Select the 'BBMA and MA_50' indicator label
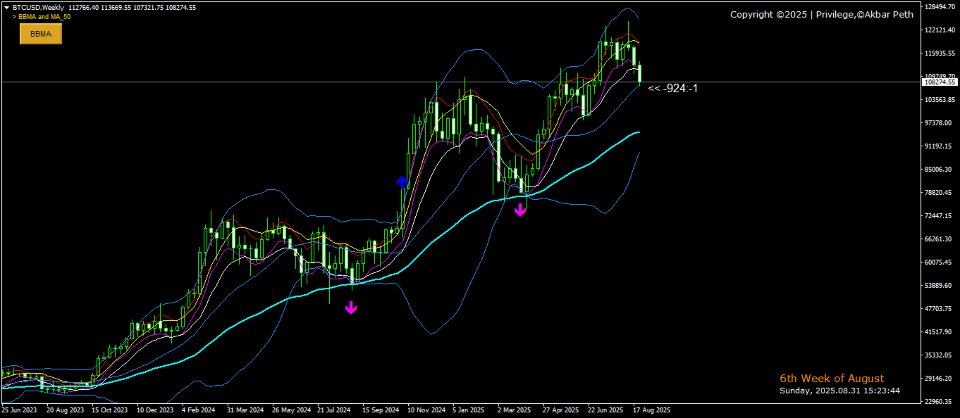 coord(44,17)
